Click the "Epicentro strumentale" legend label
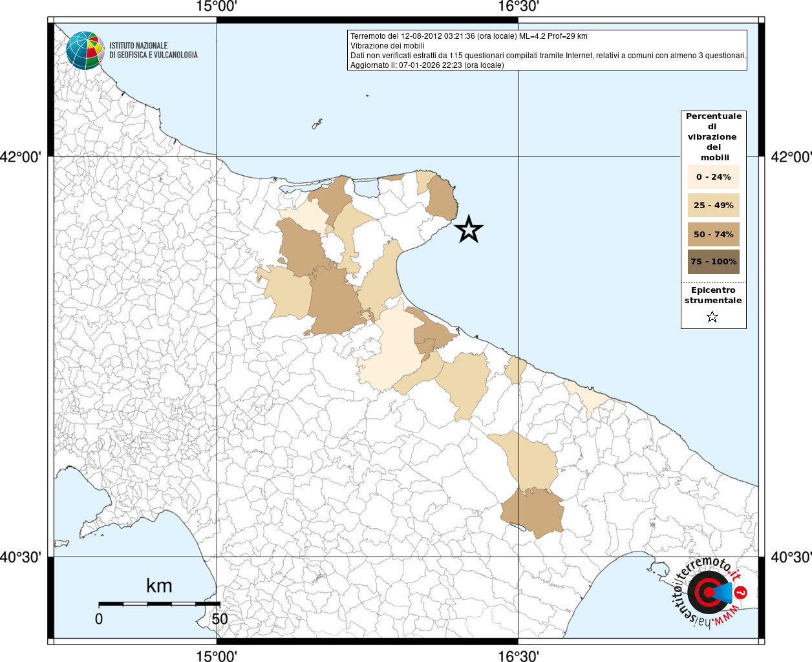This screenshot has width=812, height=662. [713, 295]
